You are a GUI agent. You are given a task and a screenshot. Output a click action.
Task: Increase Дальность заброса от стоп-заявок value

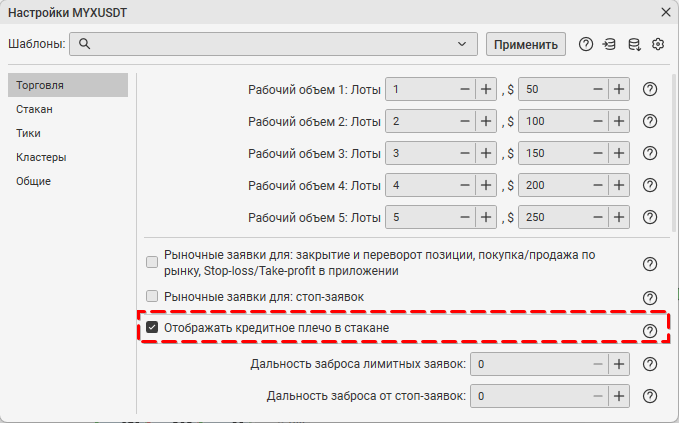click(x=619, y=396)
